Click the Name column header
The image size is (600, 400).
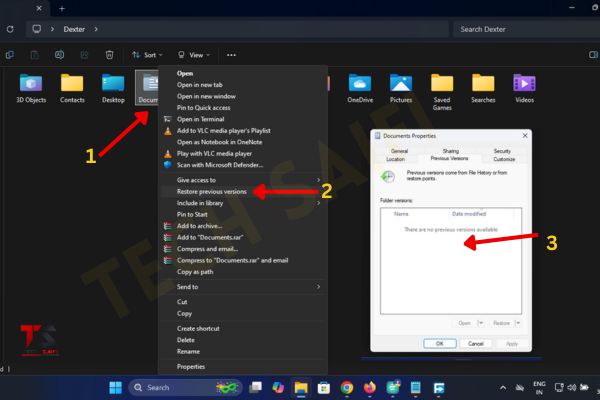coord(401,214)
